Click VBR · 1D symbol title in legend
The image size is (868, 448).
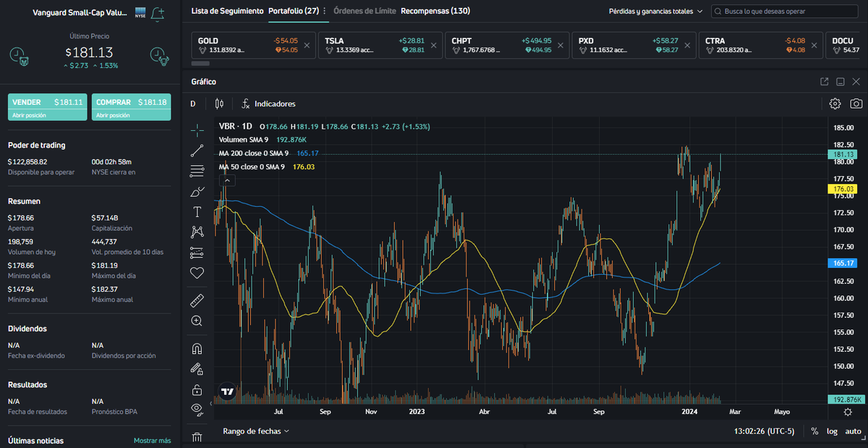pos(235,126)
